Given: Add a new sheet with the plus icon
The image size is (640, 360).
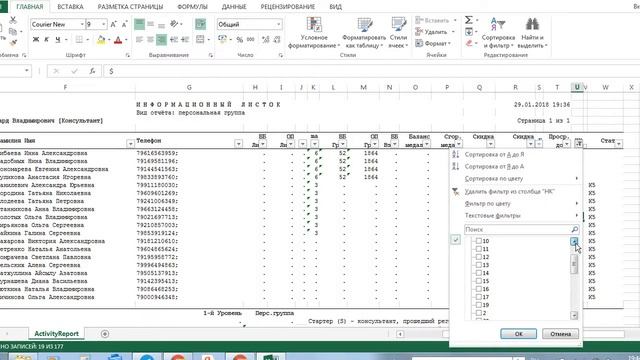Looking at the screenshot, I should 105,334.
